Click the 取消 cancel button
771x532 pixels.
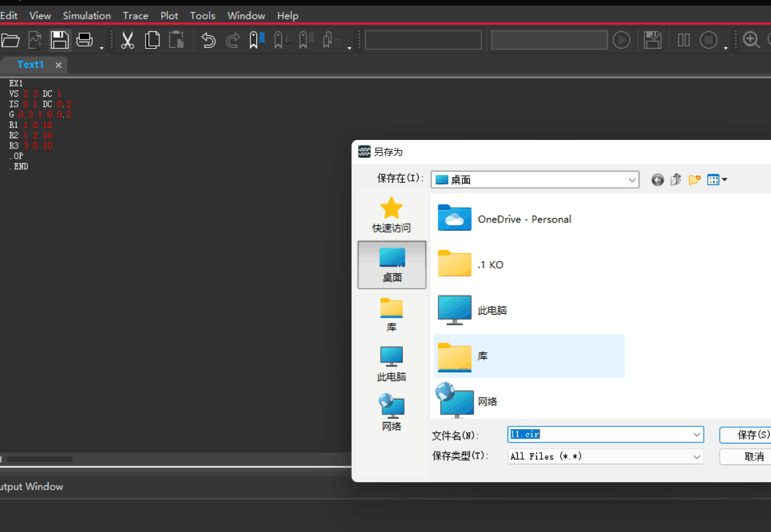coord(745,457)
